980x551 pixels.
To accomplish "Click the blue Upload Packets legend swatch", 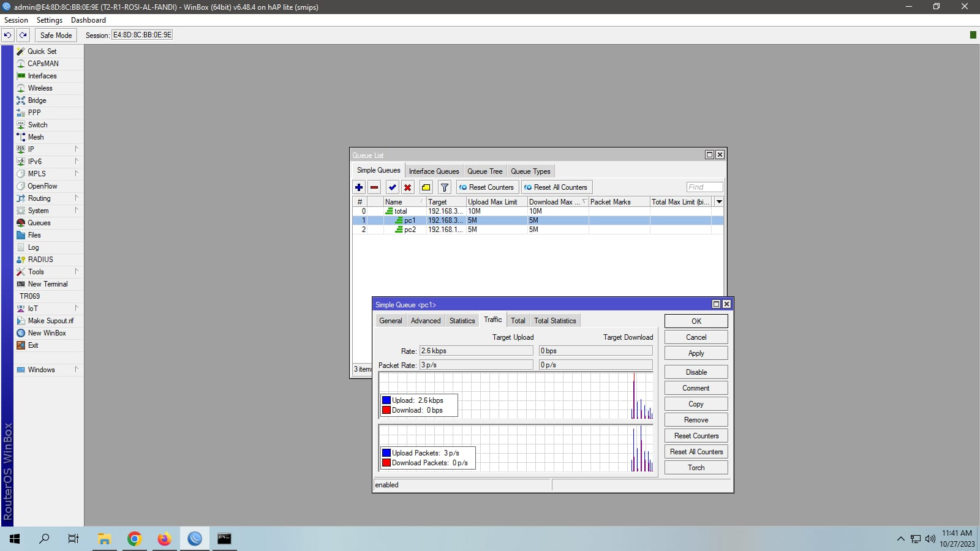I will (386, 453).
